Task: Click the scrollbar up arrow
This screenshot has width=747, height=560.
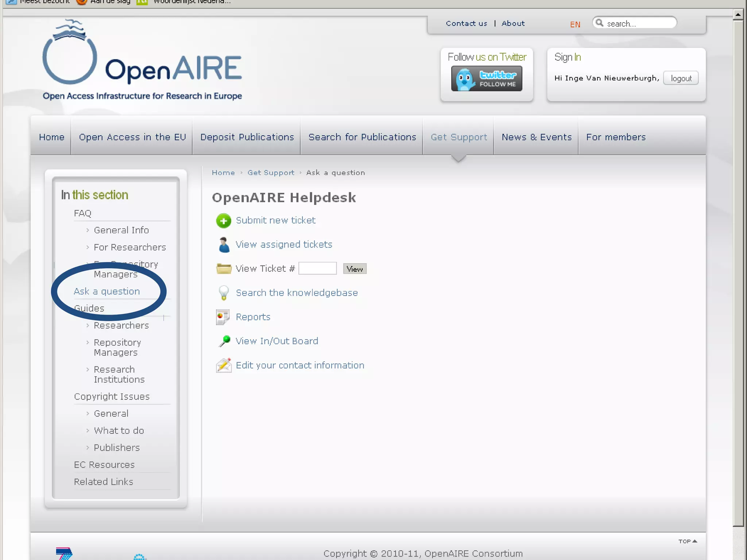Action: click(738, 15)
